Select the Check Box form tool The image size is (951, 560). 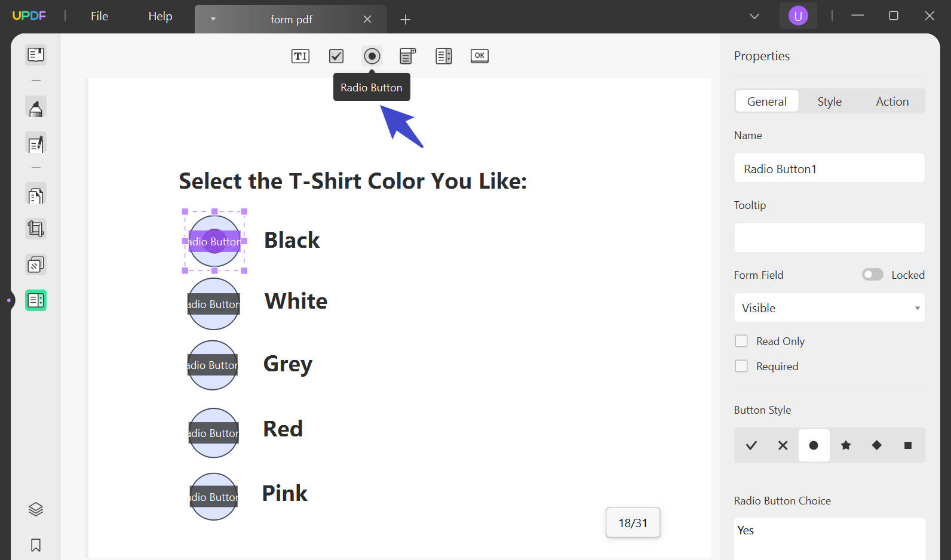coord(336,56)
